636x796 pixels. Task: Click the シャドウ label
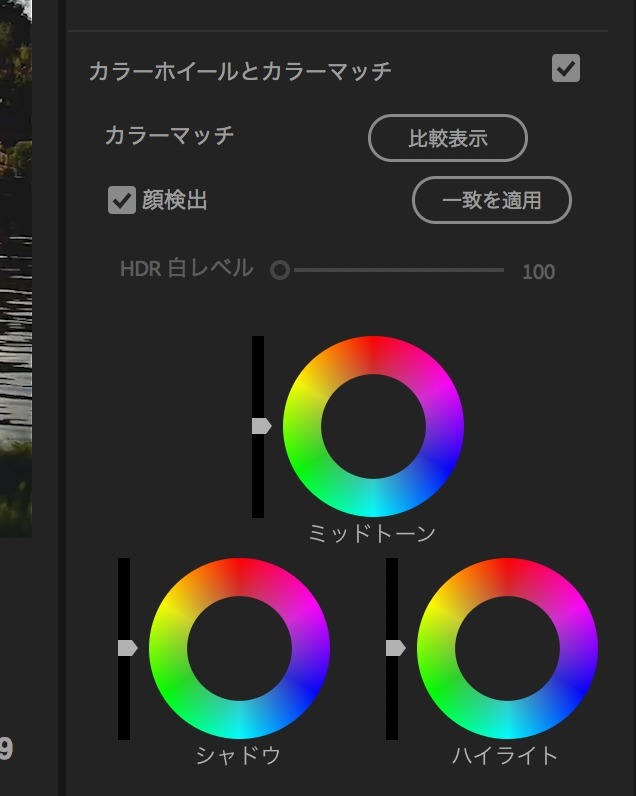tap(238, 755)
